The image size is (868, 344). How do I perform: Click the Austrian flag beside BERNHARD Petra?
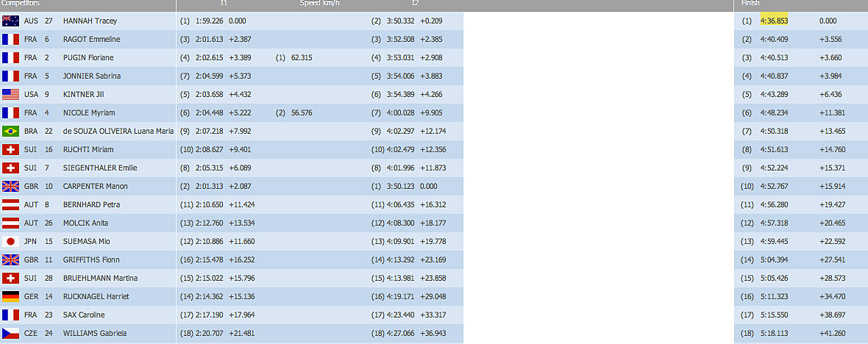click(10, 204)
